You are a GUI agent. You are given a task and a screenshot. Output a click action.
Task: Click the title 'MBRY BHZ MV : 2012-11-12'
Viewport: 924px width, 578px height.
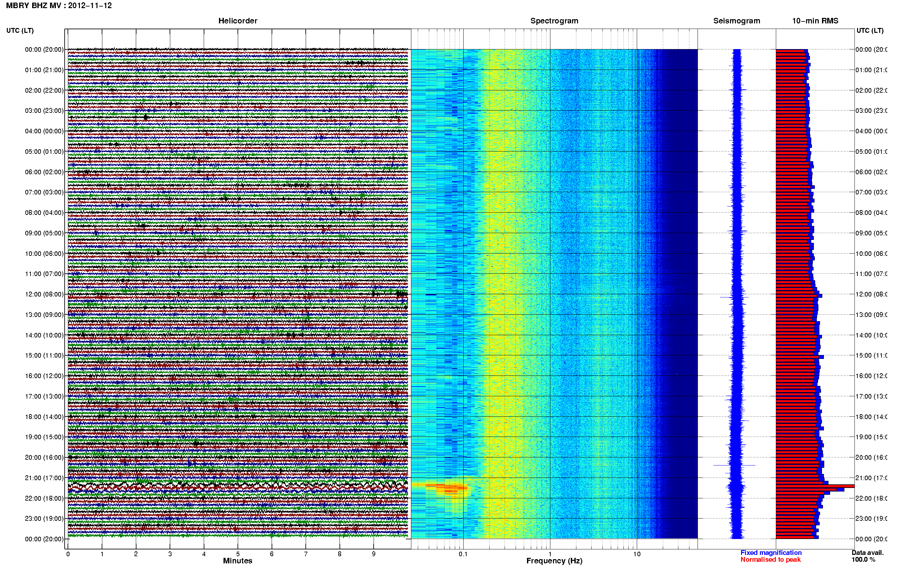(59, 6)
